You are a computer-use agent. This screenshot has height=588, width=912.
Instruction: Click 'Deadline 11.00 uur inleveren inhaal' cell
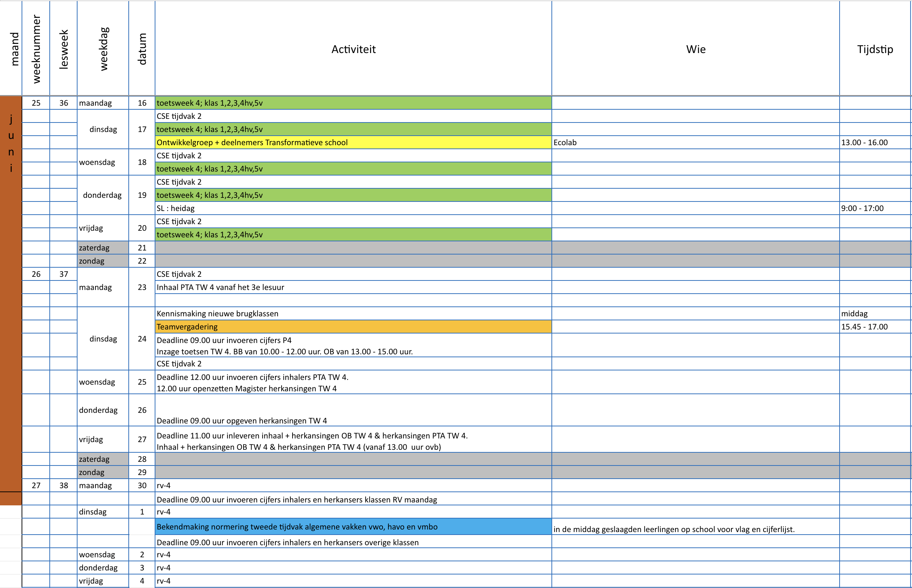point(353,440)
